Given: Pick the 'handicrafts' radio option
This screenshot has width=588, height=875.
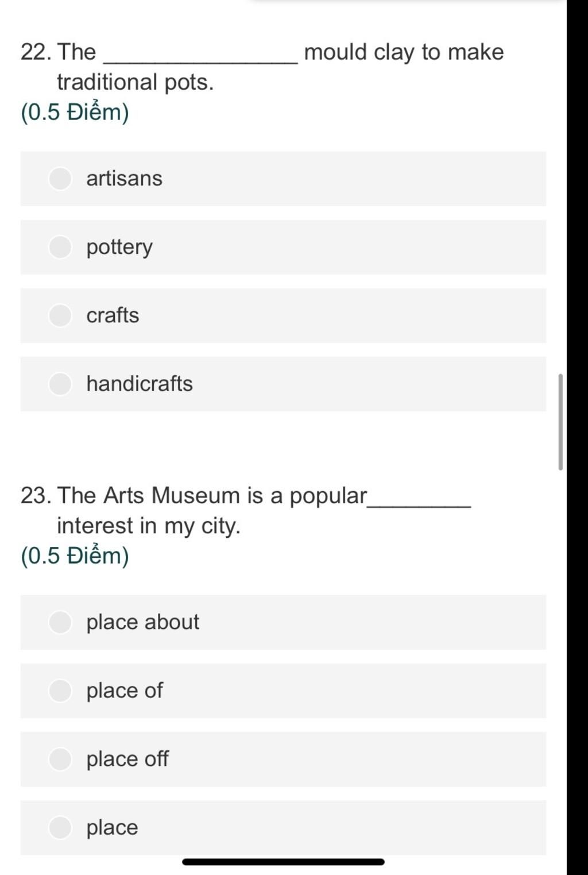Looking at the screenshot, I should point(60,384).
